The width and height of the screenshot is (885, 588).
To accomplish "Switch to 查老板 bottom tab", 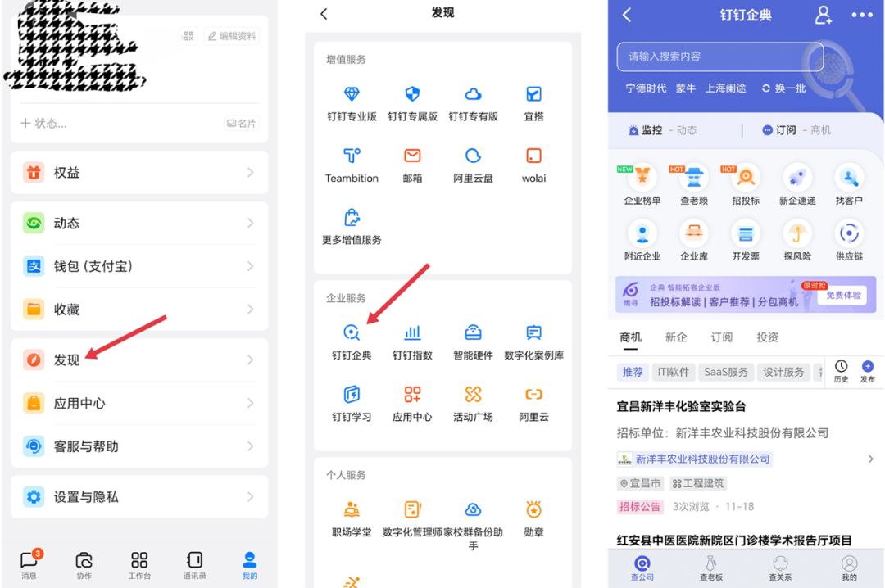I will coord(711,568).
